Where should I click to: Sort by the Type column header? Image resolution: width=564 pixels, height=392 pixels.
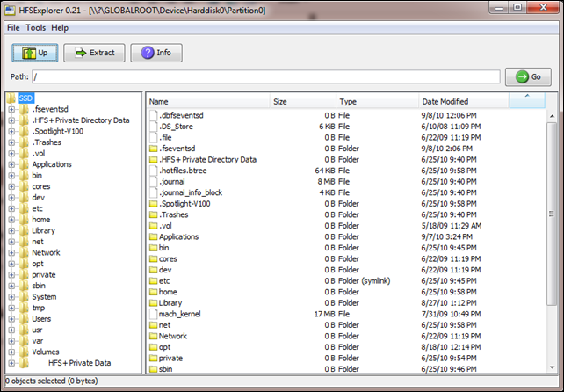click(x=378, y=101)
